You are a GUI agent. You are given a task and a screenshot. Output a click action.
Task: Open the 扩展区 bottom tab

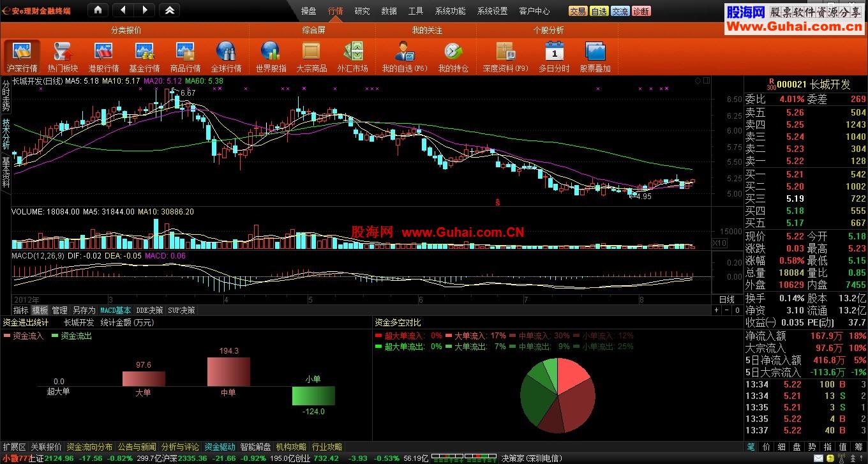(x=13, y=447)
